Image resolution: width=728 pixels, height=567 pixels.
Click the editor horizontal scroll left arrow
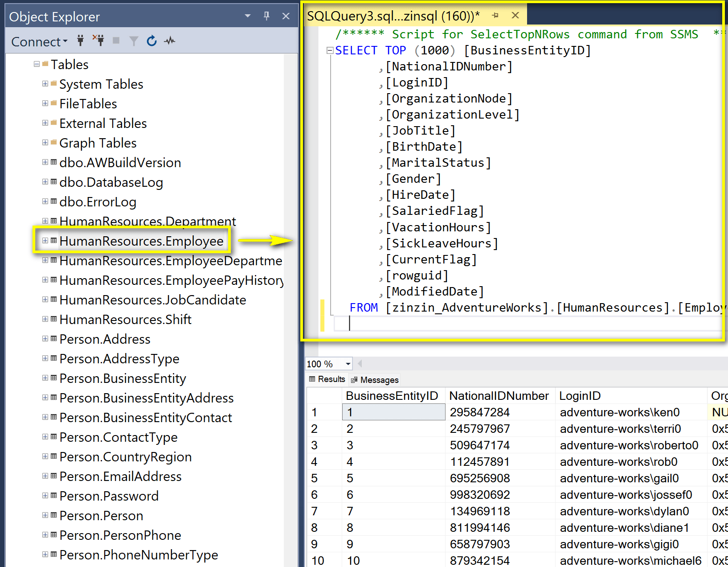pos(360,364)
